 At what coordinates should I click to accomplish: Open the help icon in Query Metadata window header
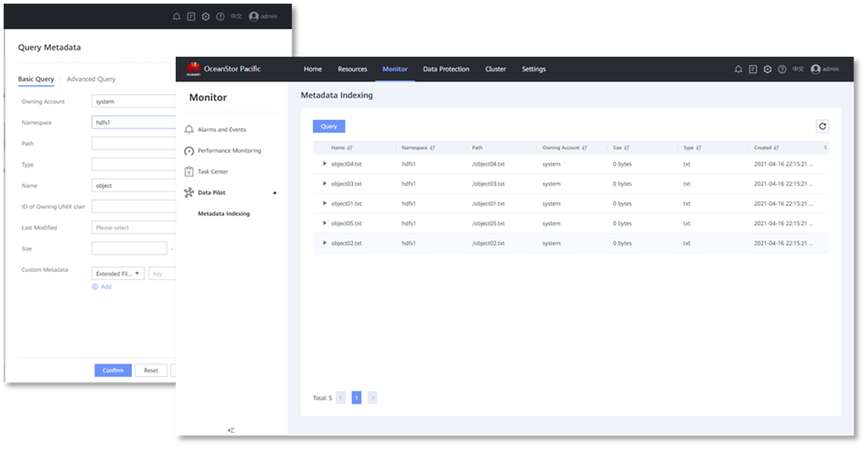pos(220,17)
